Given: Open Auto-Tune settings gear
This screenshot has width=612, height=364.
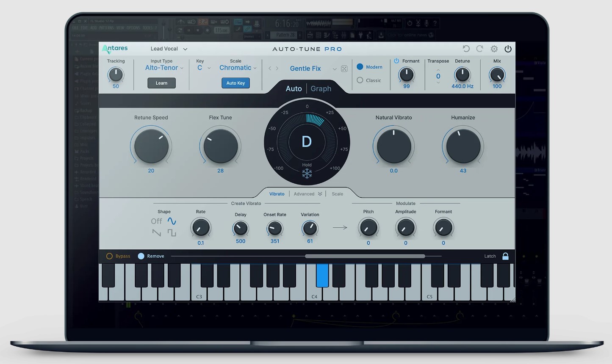Looking at the screenshot, I should pos(494,49).
